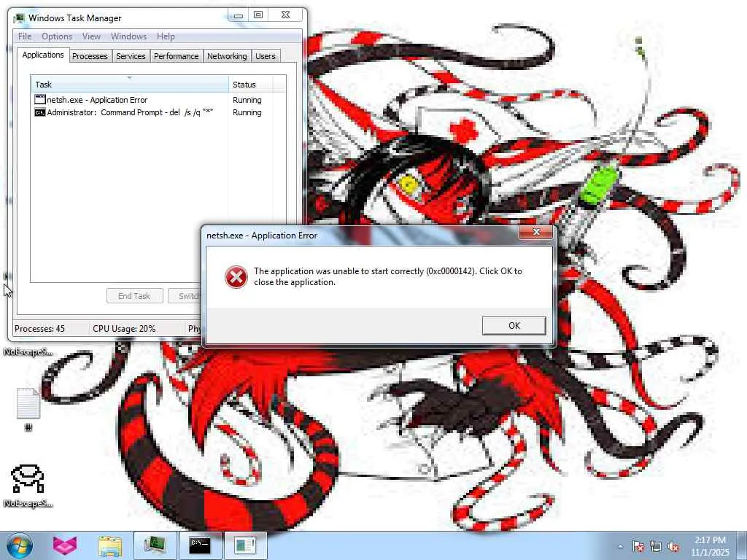747x560 pixels.
Task: Sort tasks by the Status column header
Action: click(x=252, y=85)
